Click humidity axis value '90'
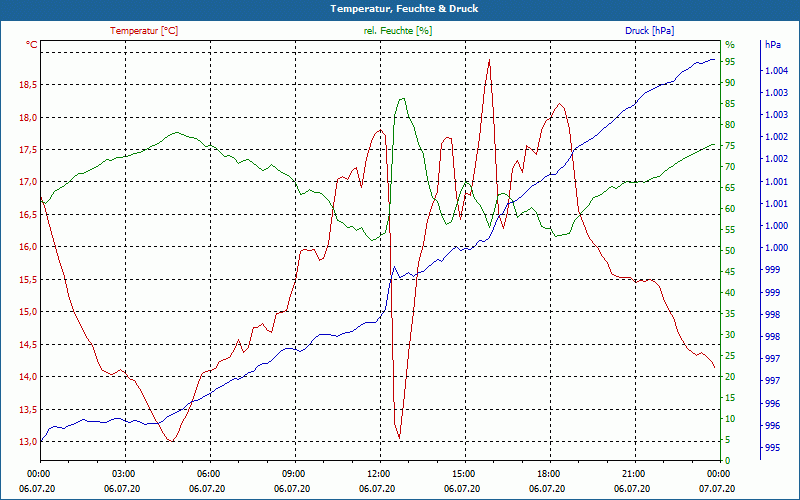The width and height of the screenshot is (800, 500). (730, 83)
